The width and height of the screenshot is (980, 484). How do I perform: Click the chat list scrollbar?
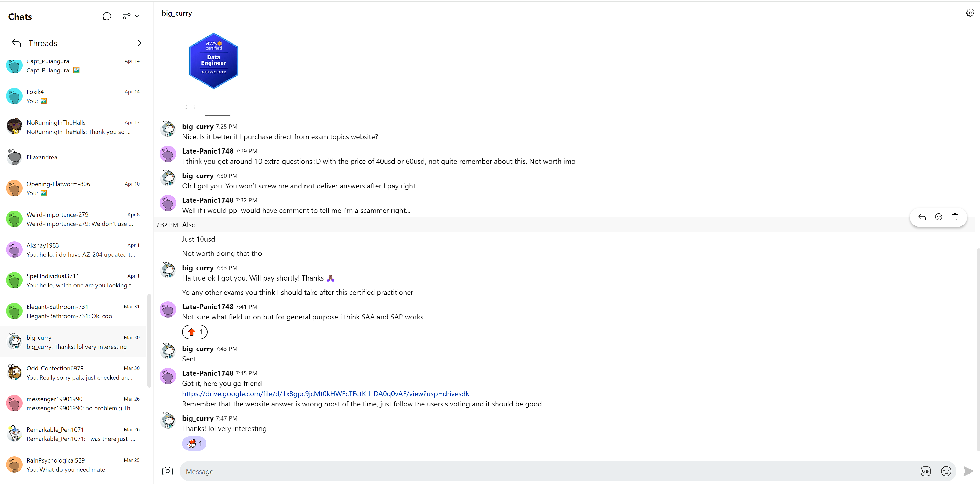point(149,341)
